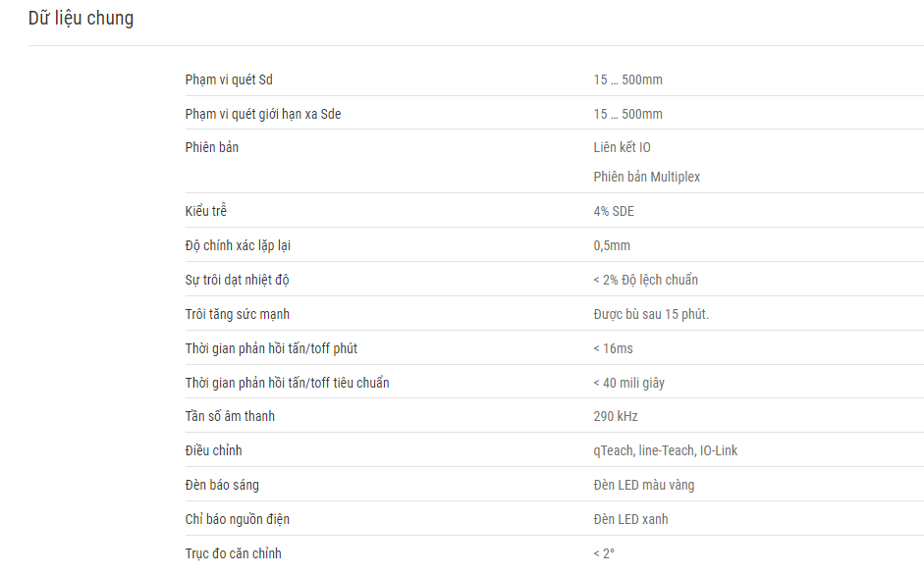Click the "290 kHz" frequency value
Image resolution: width=924 pixels, height=576 pixels.
(x=616, y=416)
